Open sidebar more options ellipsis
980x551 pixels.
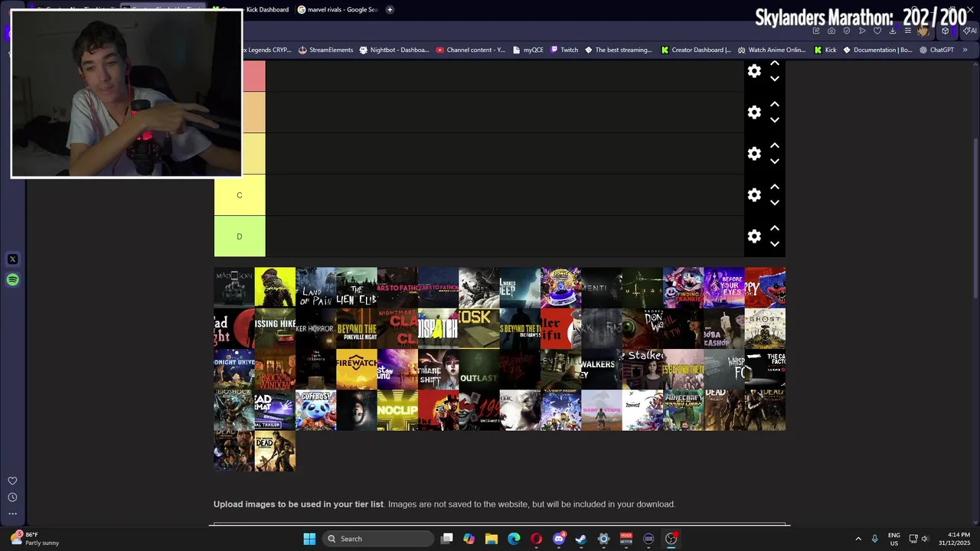(x=12, y=514)
